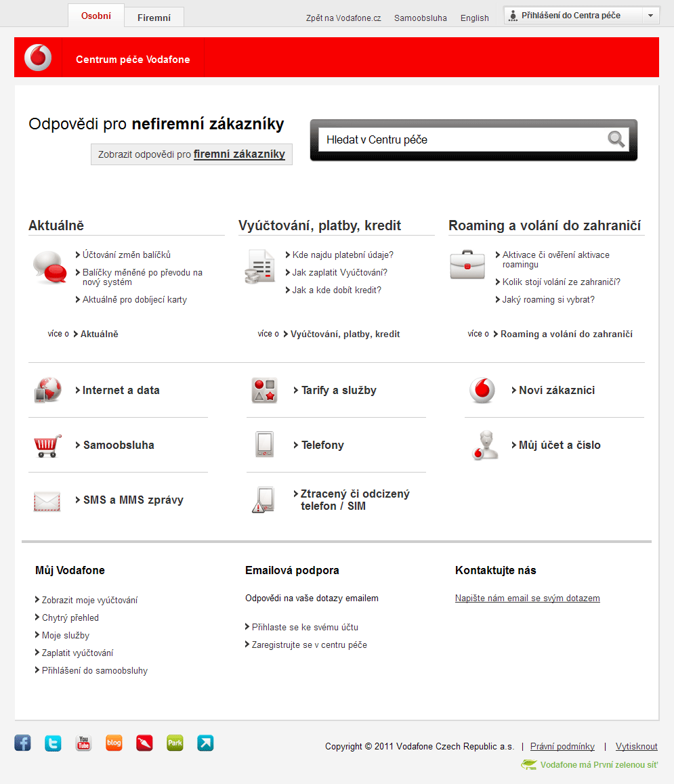
Task: Click the briefcase roaming icon
Action: [x=467, y=265]
